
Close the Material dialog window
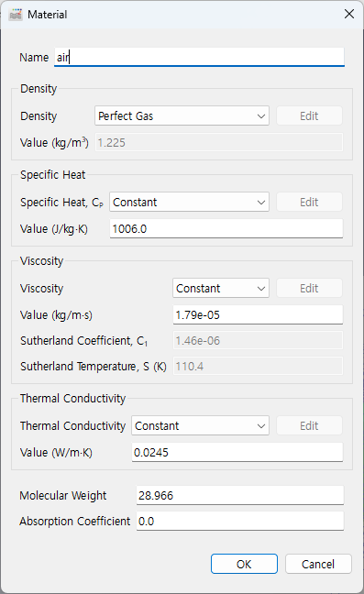[348, 14]
